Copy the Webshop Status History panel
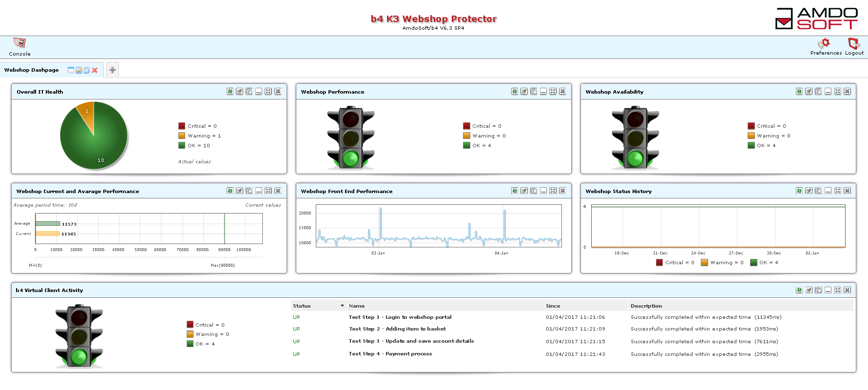This screenshot has height=390, width=868. tap(818, 191)
